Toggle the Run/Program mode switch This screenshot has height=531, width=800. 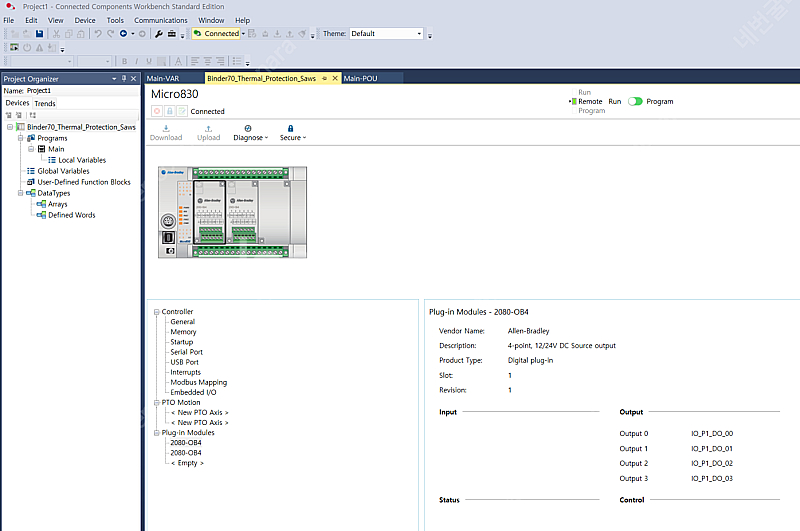[635, 102]
